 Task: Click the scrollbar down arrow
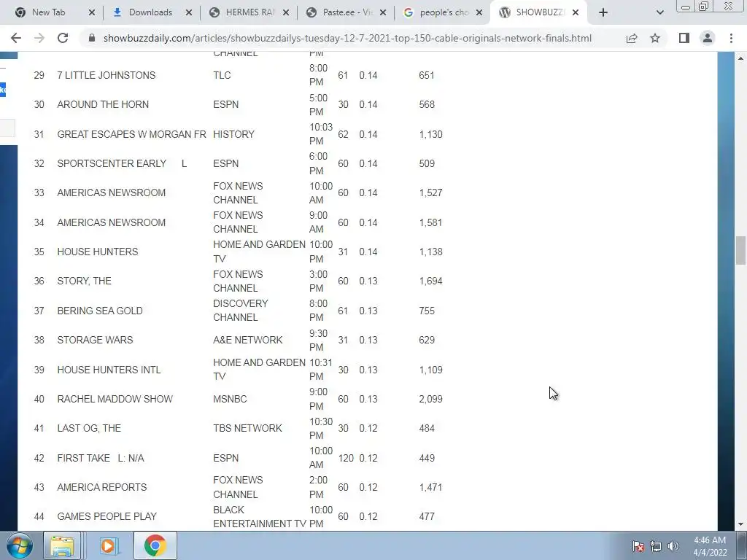(740, 524)
